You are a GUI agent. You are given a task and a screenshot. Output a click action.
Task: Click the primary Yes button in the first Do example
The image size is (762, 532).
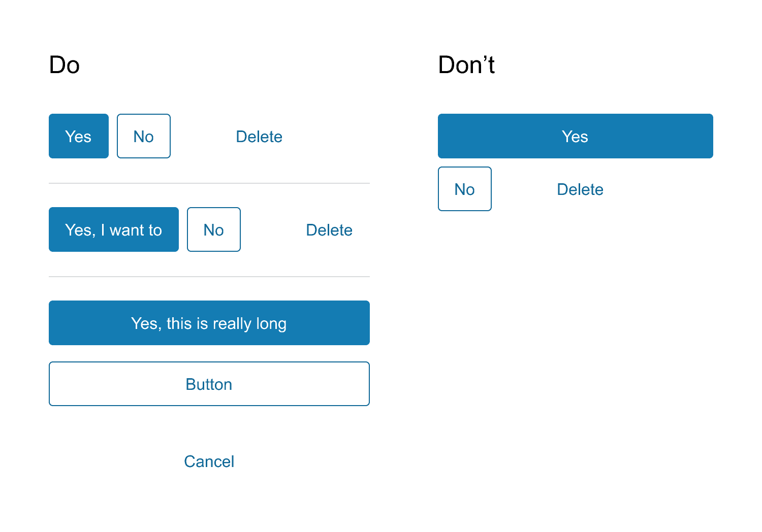click(x=78, y=136)
